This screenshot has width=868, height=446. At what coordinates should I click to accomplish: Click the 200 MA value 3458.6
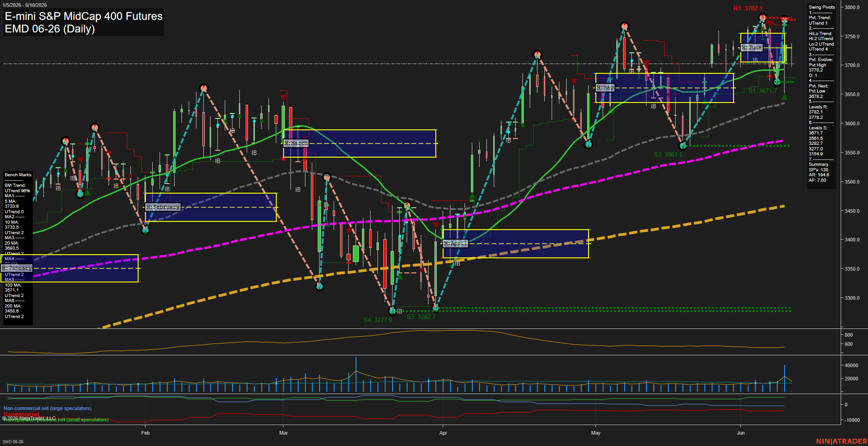[12, 311]
